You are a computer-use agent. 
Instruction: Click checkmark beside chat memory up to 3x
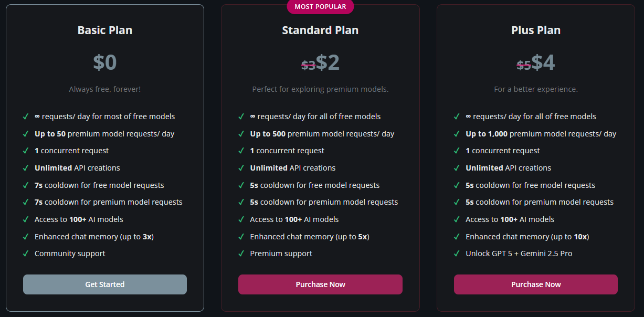26,237
